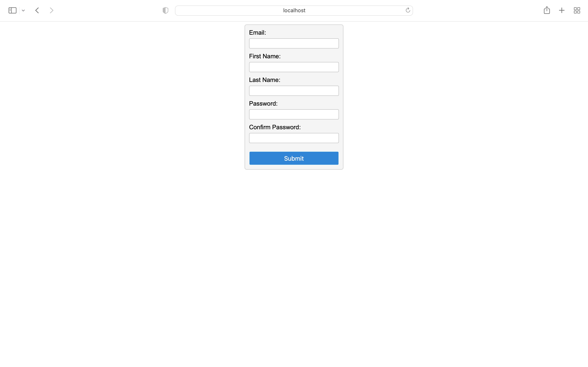Open the privacy report shield icon
588x367 pixels.
point(165,10)
